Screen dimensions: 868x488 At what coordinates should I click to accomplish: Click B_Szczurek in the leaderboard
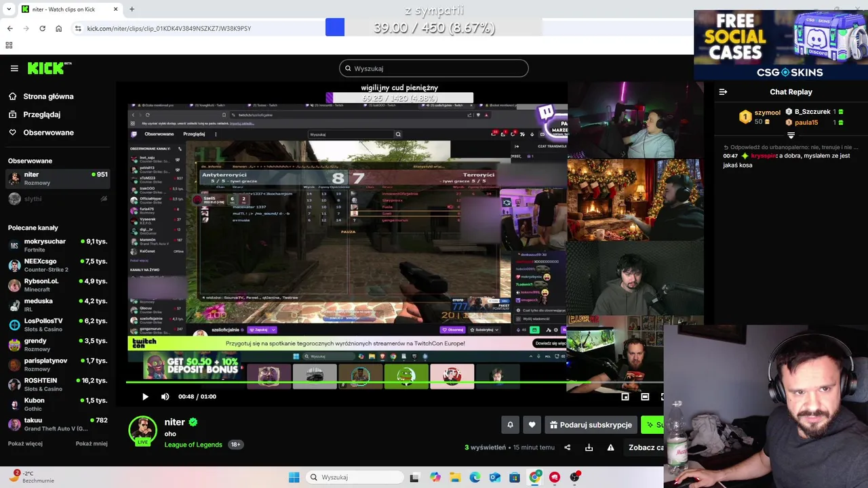[812, 112]
